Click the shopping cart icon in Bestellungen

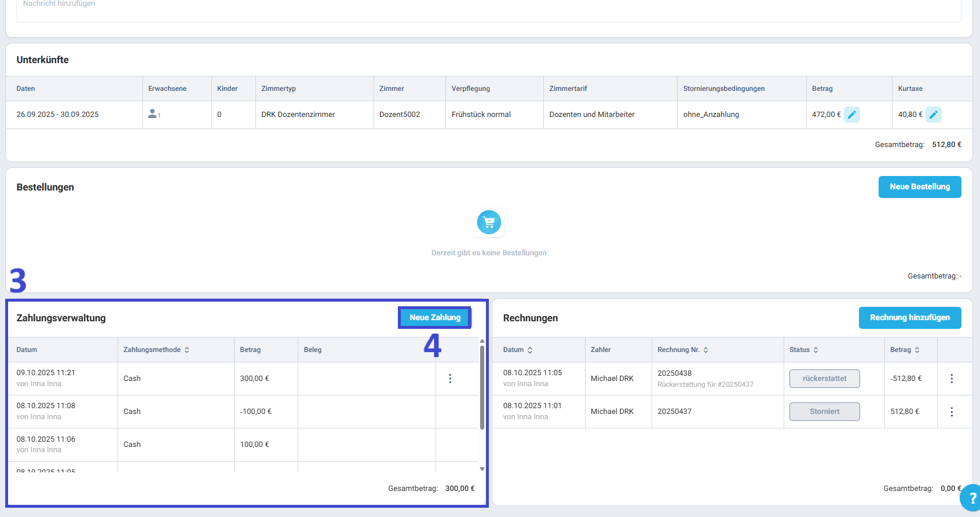tap(489, 222)
